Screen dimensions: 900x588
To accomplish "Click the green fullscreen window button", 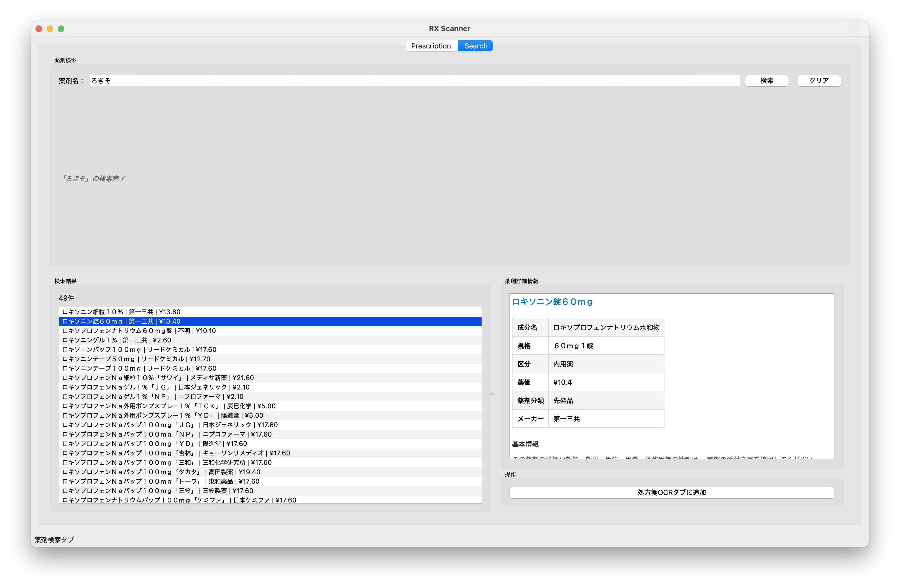I will pos(61,29).
